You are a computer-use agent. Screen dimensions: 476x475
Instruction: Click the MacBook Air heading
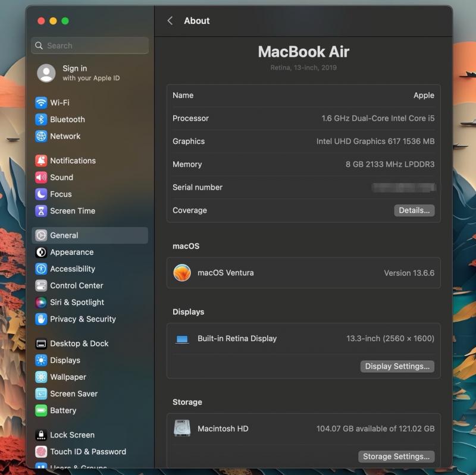[303, 52]
